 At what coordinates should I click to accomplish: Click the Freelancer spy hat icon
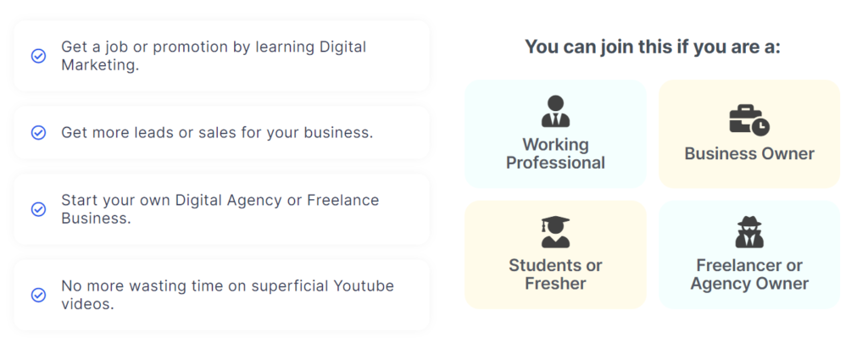(749, 232)
